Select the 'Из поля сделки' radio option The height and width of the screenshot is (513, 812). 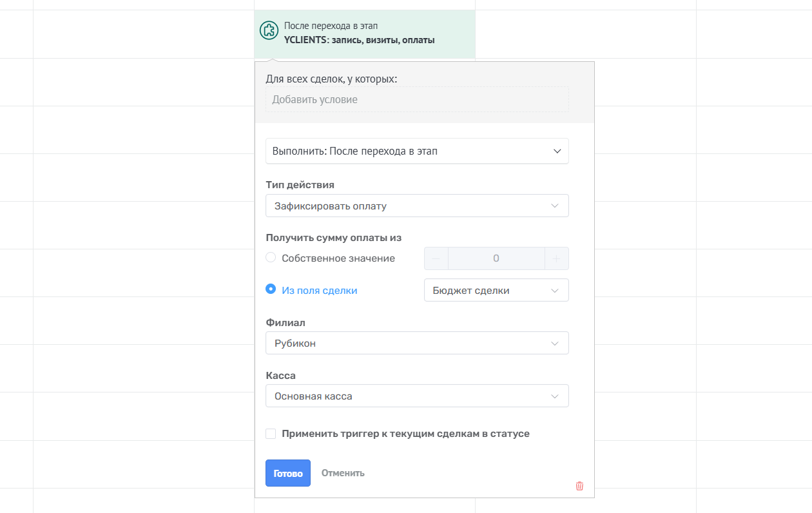pos(271,289)
